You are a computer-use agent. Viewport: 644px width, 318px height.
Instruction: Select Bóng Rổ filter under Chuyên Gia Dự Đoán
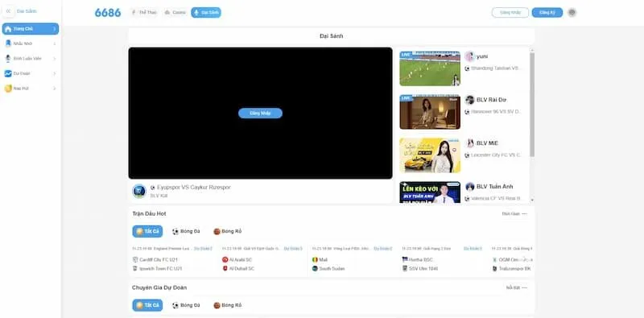click(x=228, y=305)
